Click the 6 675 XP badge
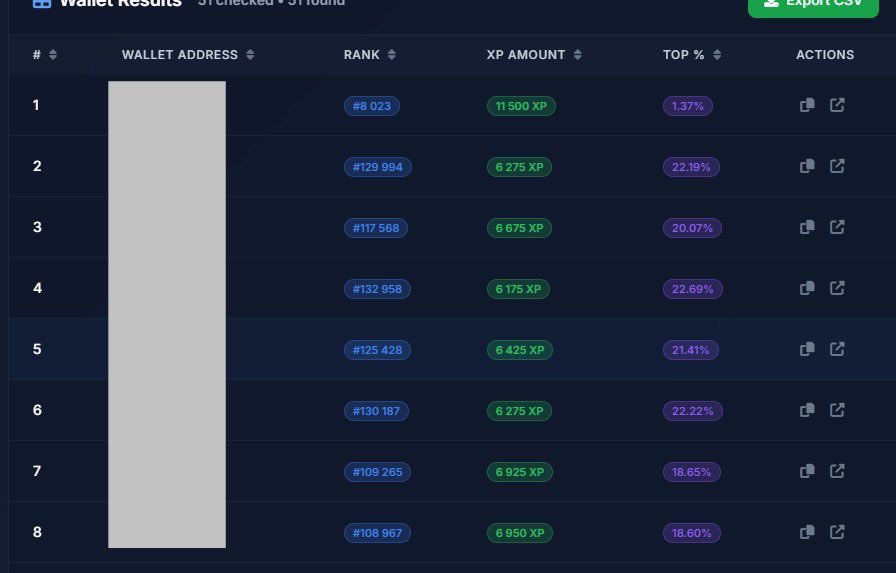The height and width of the screenshot is (573, 896). point(519,229)
